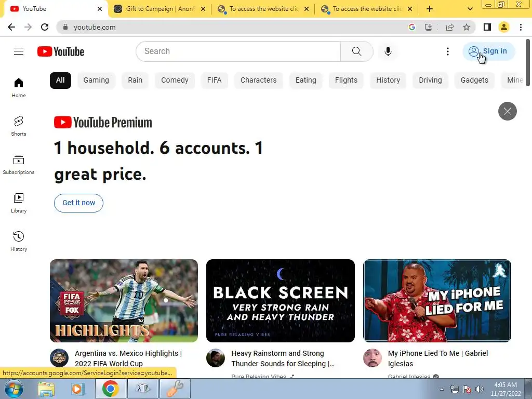Select the Gaming filter chip
This screenshot has width=532, height=399.
(x=96, y=81)
